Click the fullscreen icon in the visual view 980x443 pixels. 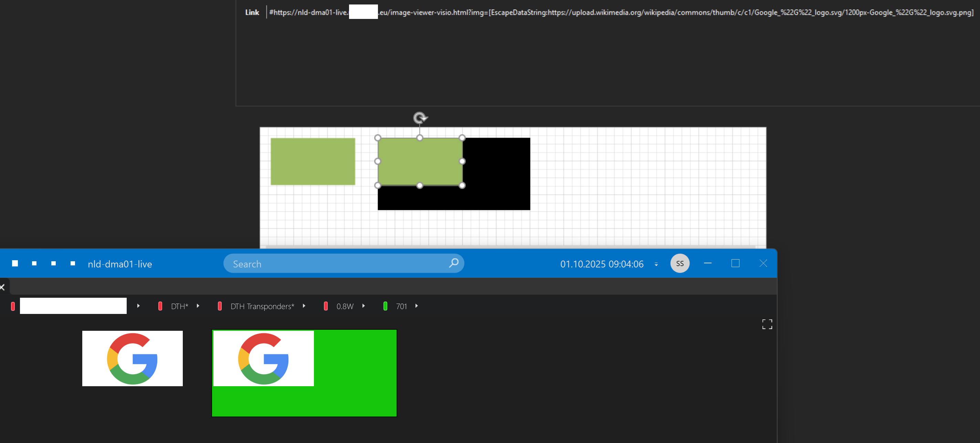767,324
